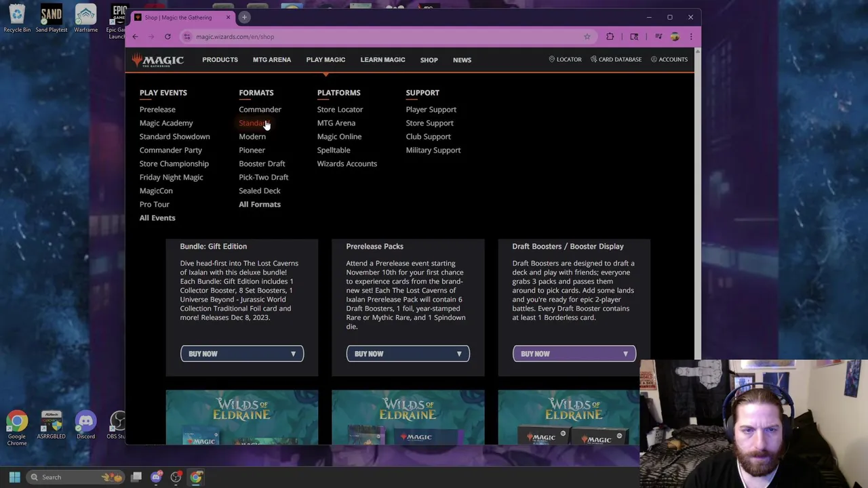Go back in Chrome
868x488 pixels.
(135, 37)
